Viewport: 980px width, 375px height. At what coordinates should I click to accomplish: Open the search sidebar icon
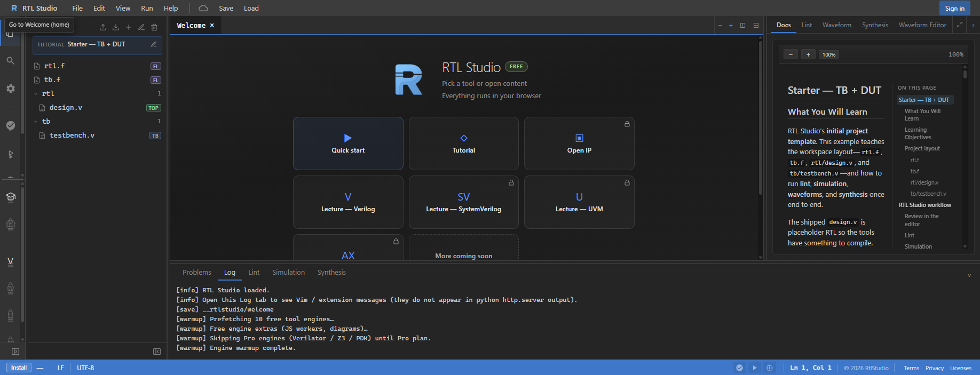[x=10, y=61]
